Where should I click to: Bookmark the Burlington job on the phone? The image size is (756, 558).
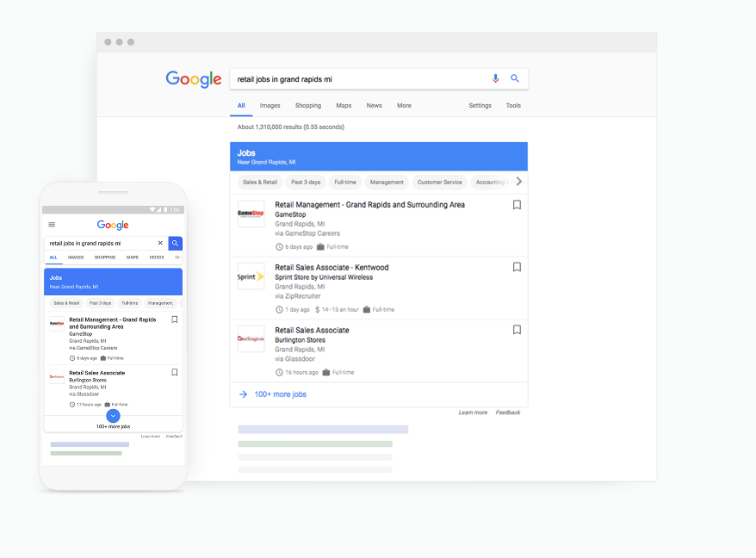[x=175, y=372]
